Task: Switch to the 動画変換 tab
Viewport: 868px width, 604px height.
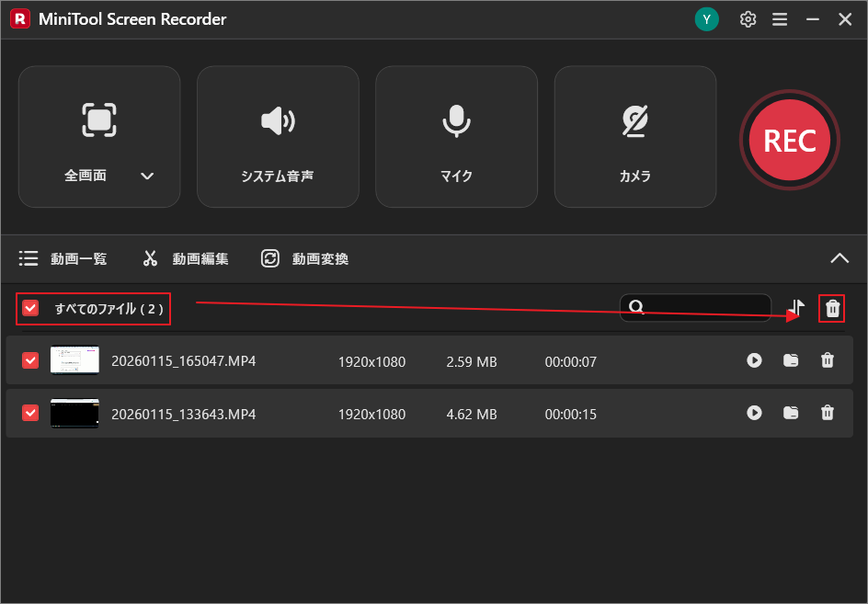Action: coord(304,258)
